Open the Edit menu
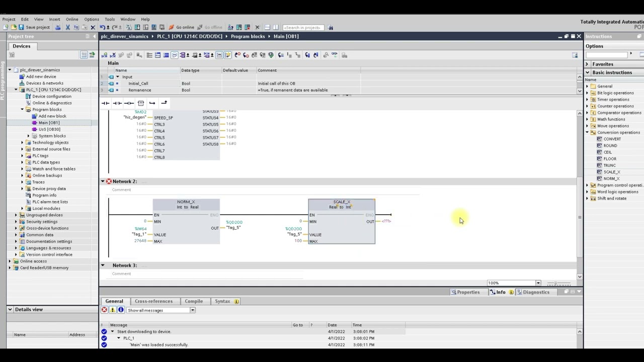 pos(25,19)
